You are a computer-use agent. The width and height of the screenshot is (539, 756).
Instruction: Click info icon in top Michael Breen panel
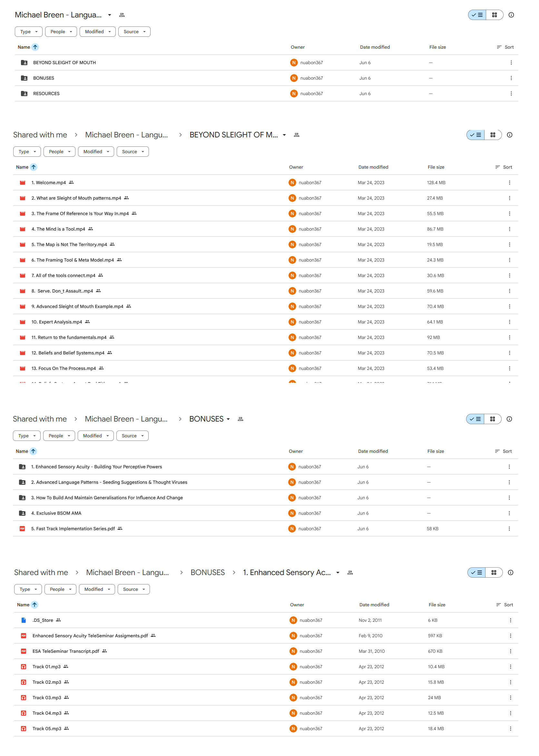(x=511, y=15)
